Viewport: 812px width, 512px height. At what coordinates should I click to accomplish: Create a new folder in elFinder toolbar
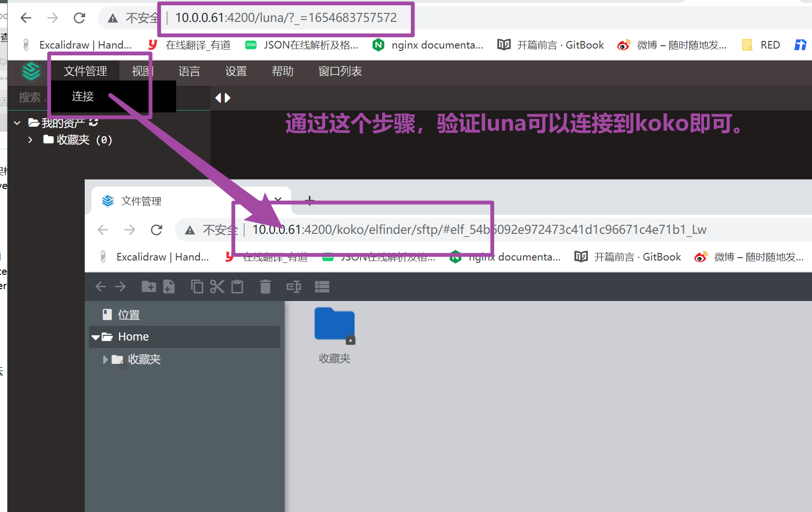(149, 286)
